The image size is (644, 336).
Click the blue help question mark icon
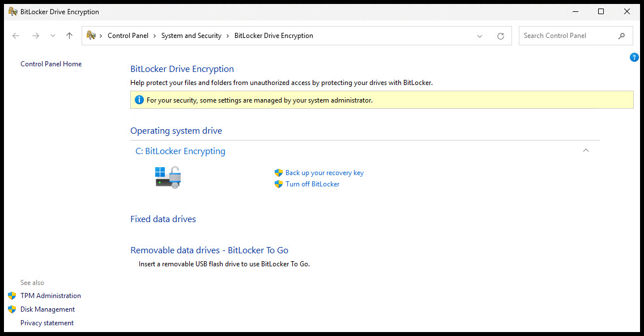[x=634, y=57]
